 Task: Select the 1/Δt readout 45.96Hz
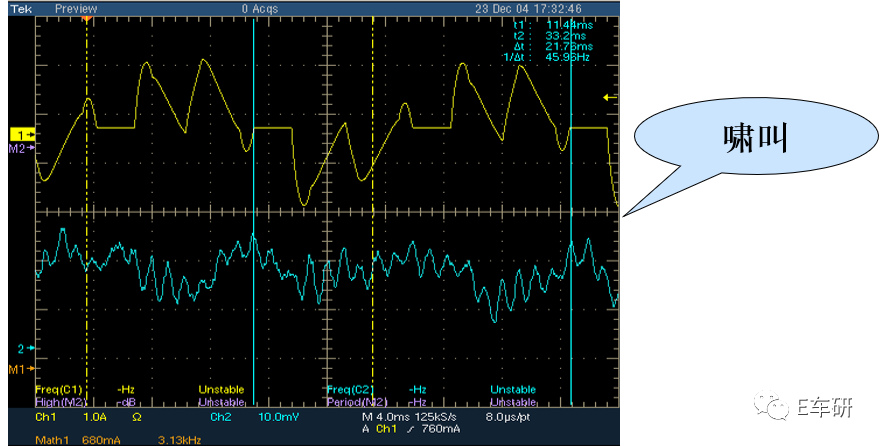click(569, 57)
